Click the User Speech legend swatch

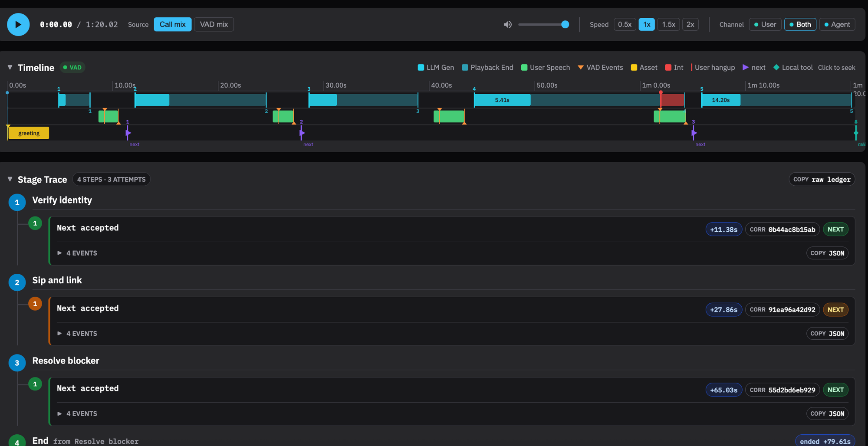[524, 67]
